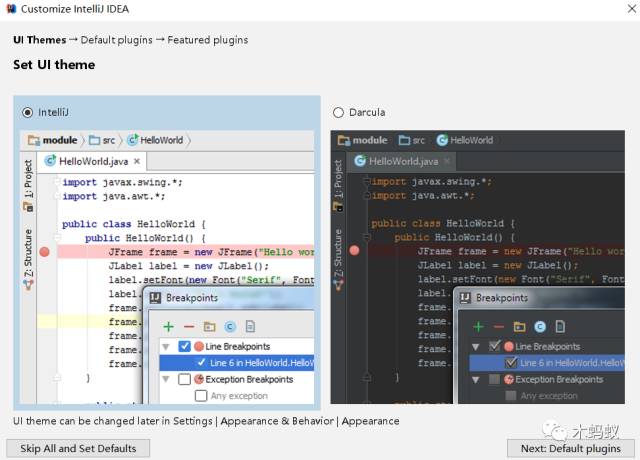Click Breakpoints dialog icon in light preview
This screenshot has height=460, width=640.
tap(155, 298)
